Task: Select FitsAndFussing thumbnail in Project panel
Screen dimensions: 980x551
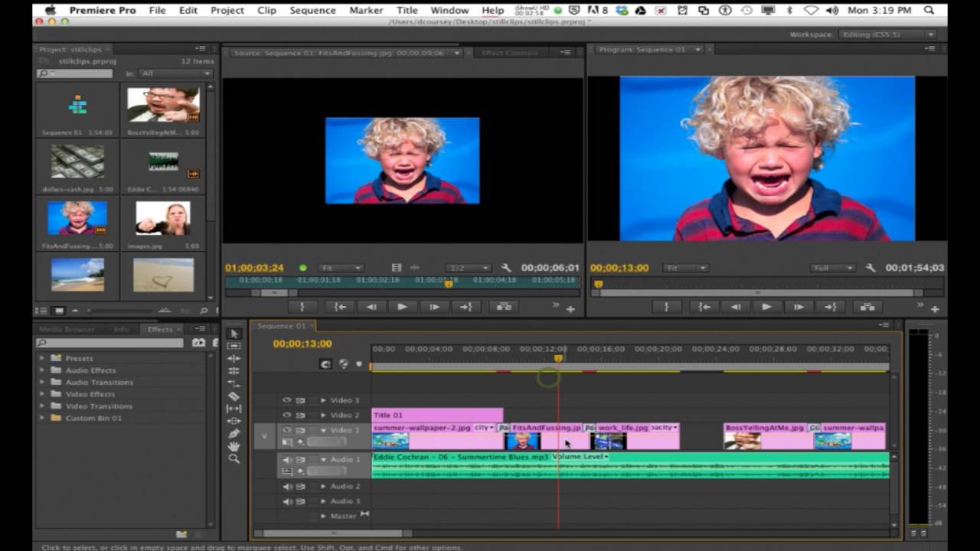Action: point(77,218)
